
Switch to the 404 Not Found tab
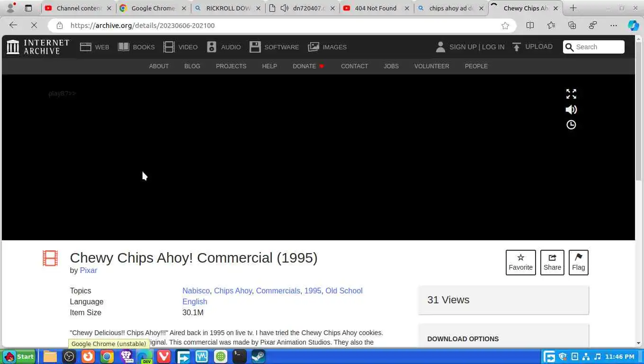tap(376, 8)
